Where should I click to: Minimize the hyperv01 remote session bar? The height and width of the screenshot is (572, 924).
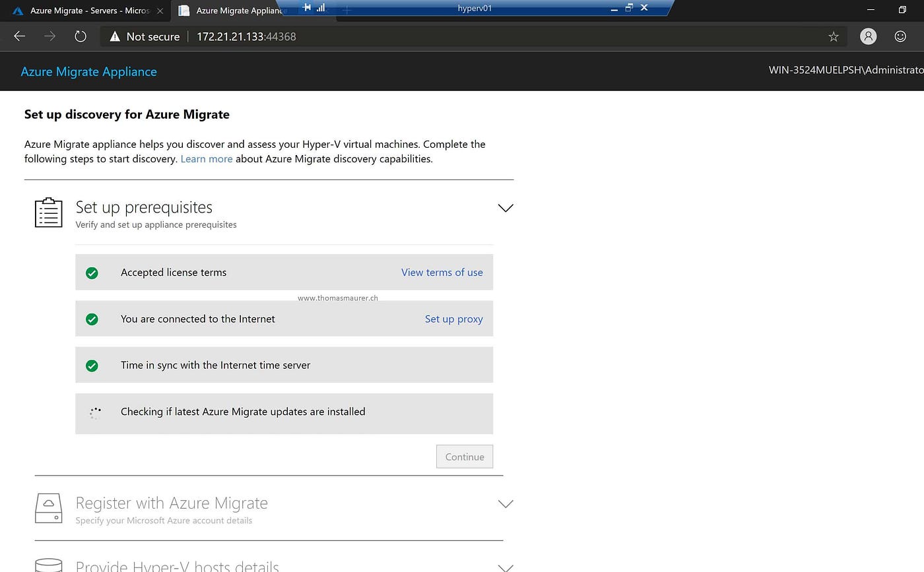[x=614, y=9]
